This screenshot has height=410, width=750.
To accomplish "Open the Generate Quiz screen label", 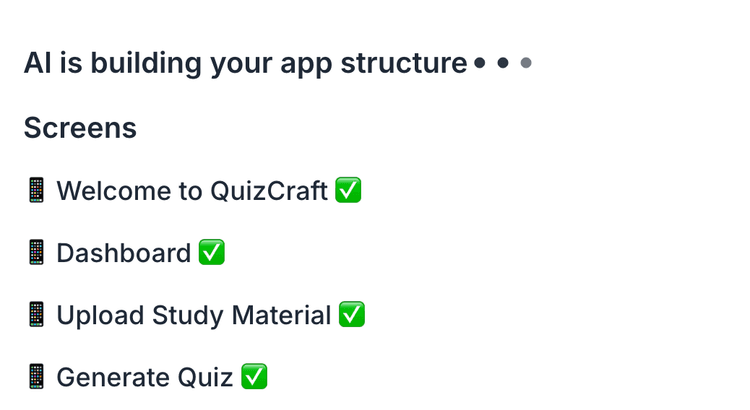I will (x=144, y=378).
